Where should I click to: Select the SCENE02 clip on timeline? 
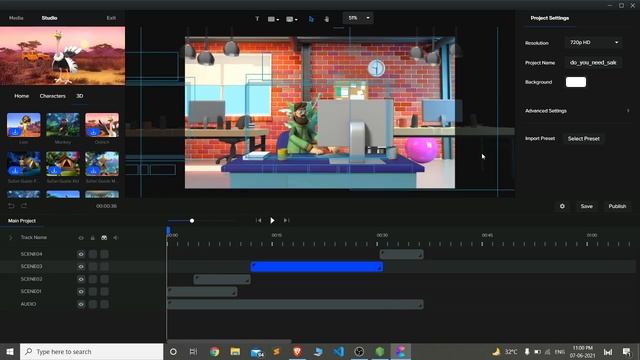(x=222, y=279)
